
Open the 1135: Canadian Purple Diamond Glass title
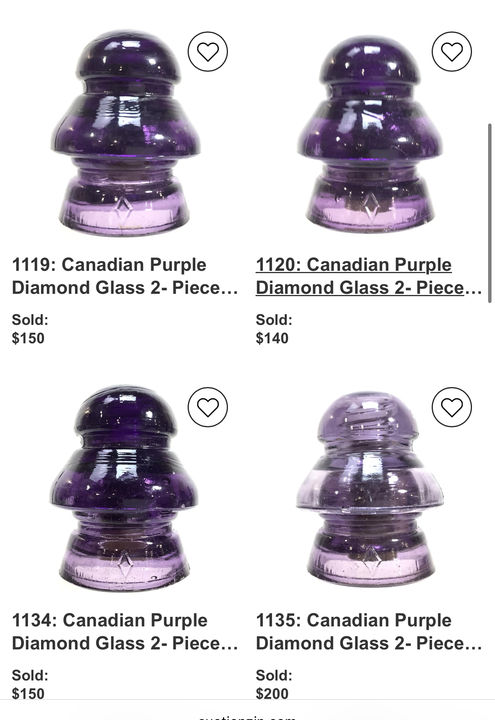point(369,632)
